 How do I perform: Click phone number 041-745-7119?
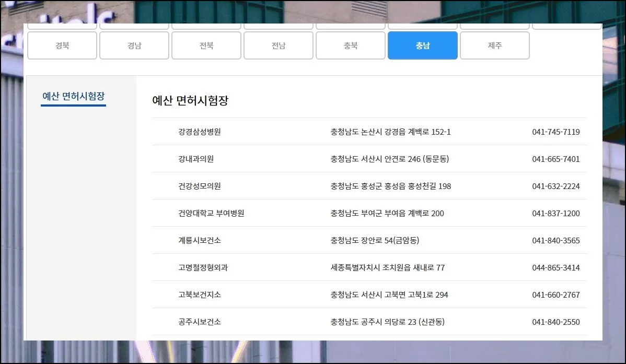(x=556, y=132)
